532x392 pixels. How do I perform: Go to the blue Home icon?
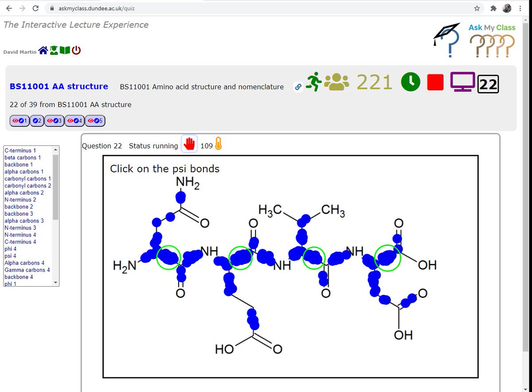[x=43, y=51]
